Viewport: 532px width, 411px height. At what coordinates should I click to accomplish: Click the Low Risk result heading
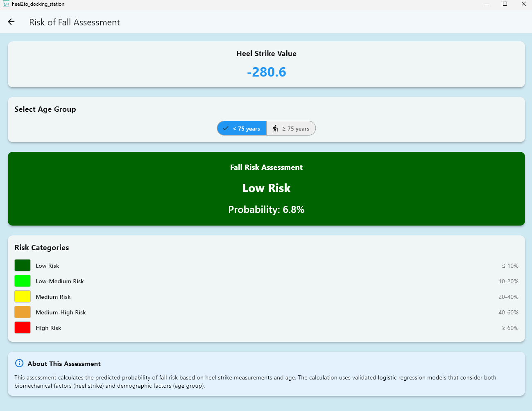266,188
